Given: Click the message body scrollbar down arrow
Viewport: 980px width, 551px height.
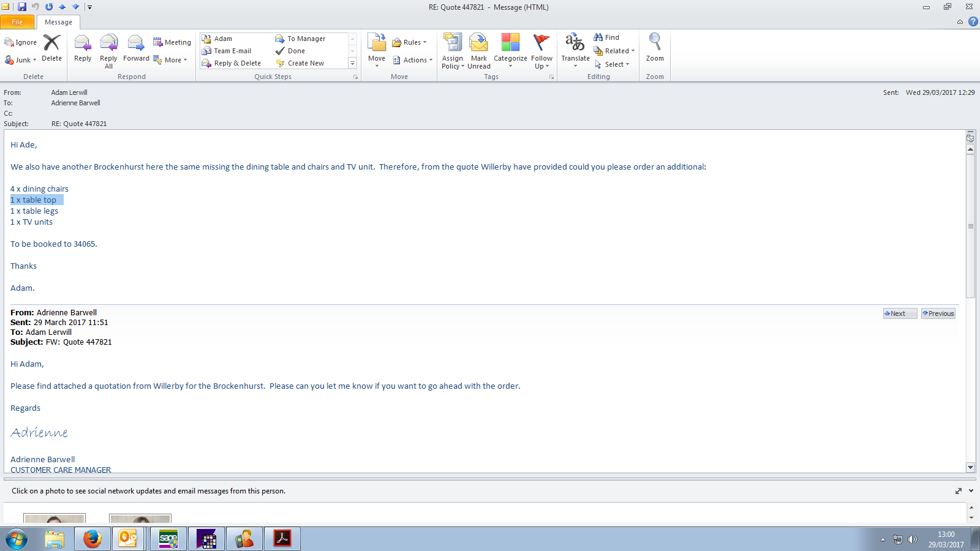Looking at the screenshot, I should click(x=970, y=467).
